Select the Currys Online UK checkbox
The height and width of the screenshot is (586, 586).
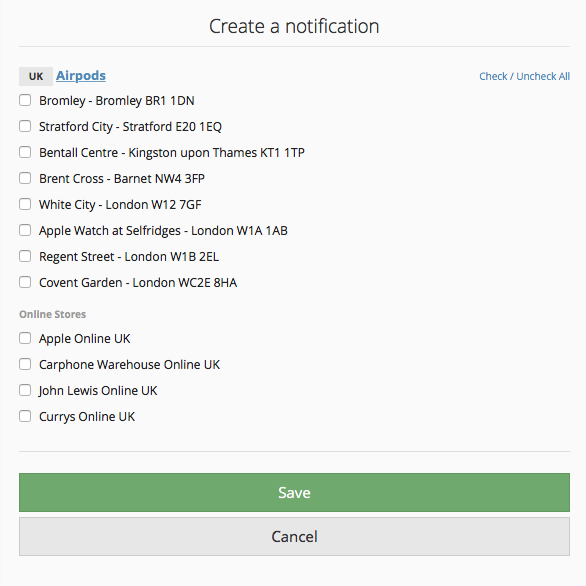(x=25, y=416)
